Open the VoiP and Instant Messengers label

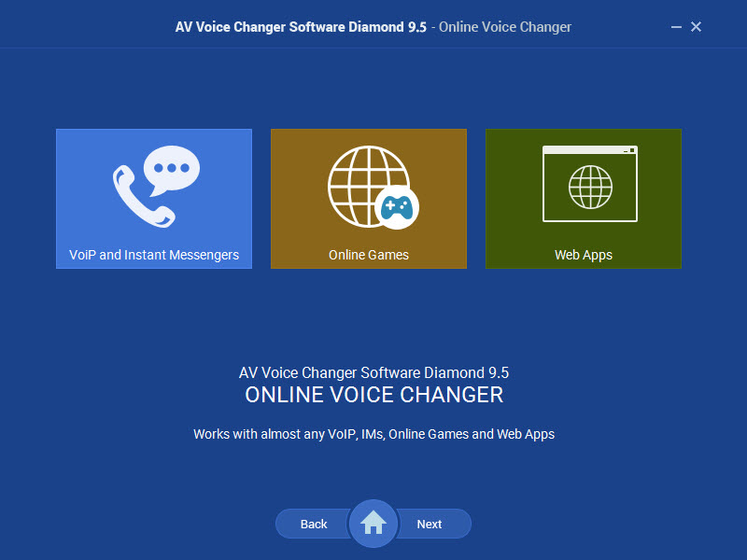tap(154, 255)
